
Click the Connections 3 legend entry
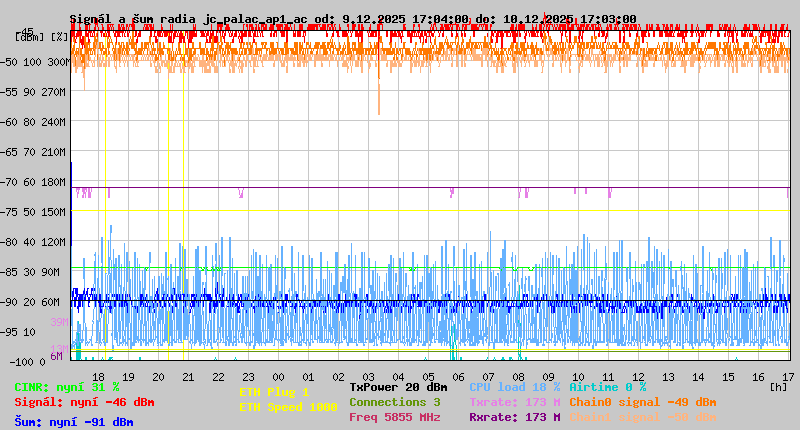click(x=395, y=402)
